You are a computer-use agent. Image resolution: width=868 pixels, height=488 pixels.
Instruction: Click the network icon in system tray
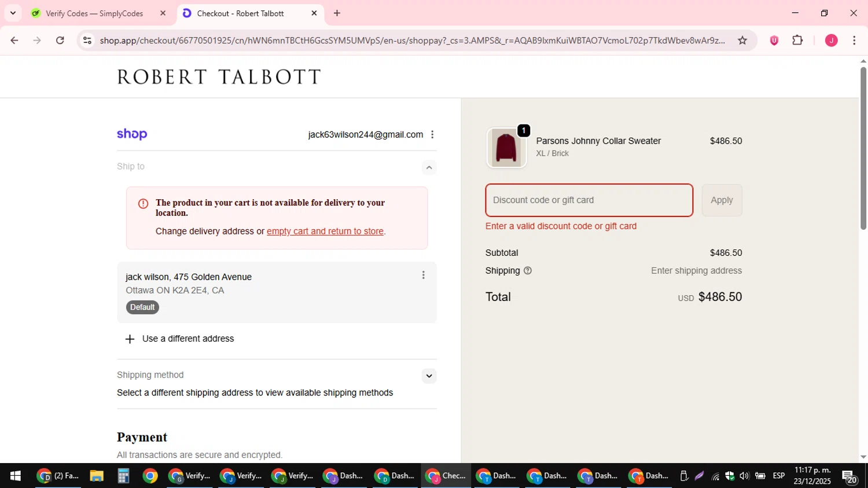pyautogui.click(x=716, y=476)
